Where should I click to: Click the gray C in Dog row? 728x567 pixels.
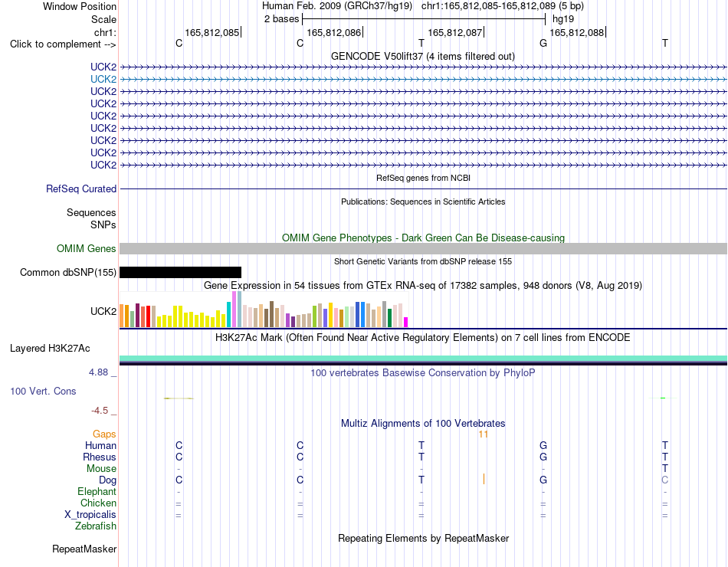click(665, 480)
